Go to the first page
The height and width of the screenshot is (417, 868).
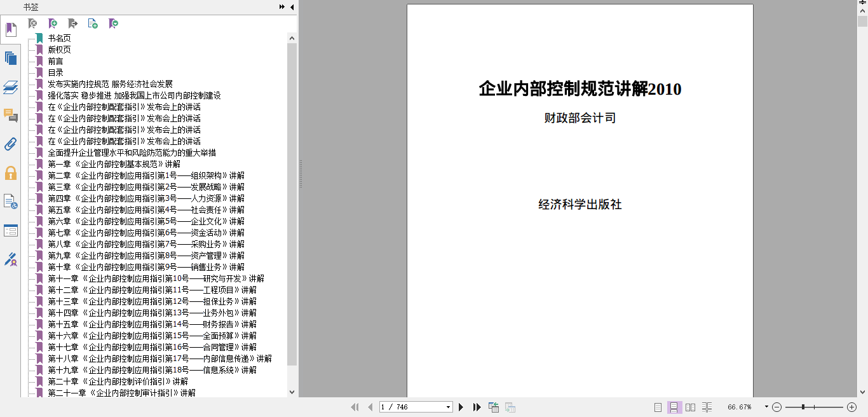pyautogui.click(x=355, y=407)
